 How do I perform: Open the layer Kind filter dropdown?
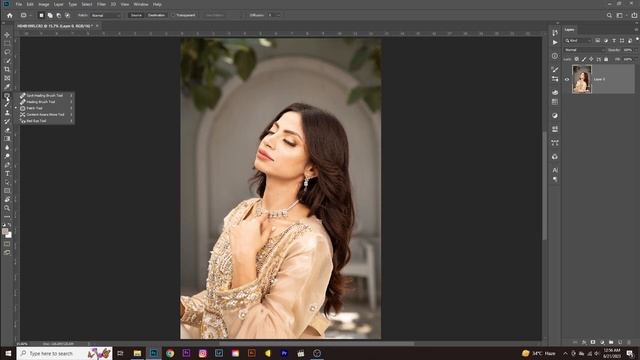tap(578, 41)
